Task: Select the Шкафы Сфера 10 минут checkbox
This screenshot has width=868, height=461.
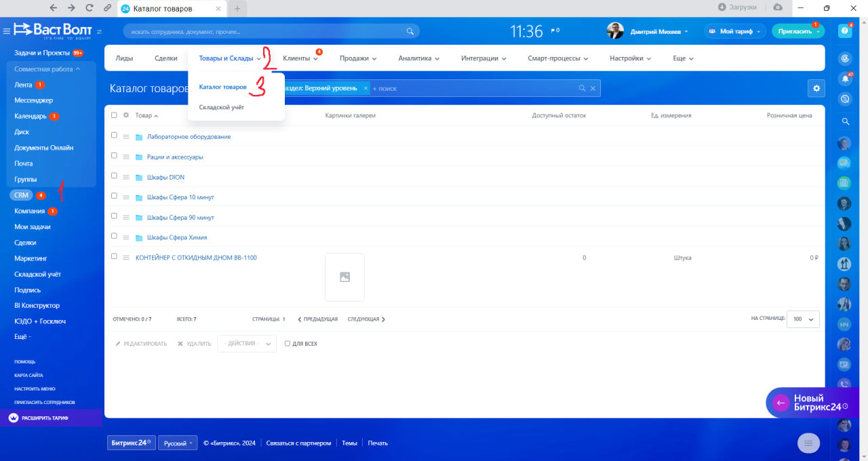Action: (x=114, y=196)
